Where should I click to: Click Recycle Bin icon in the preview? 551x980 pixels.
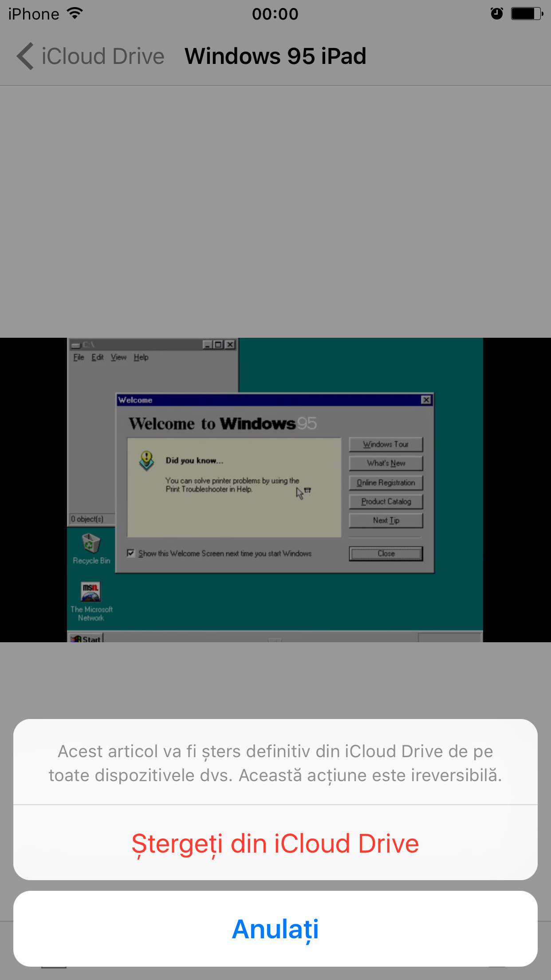coord(91,549)
